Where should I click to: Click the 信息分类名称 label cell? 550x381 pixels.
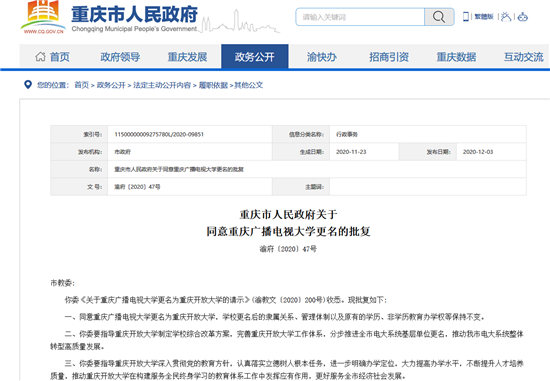coord(301,134)
